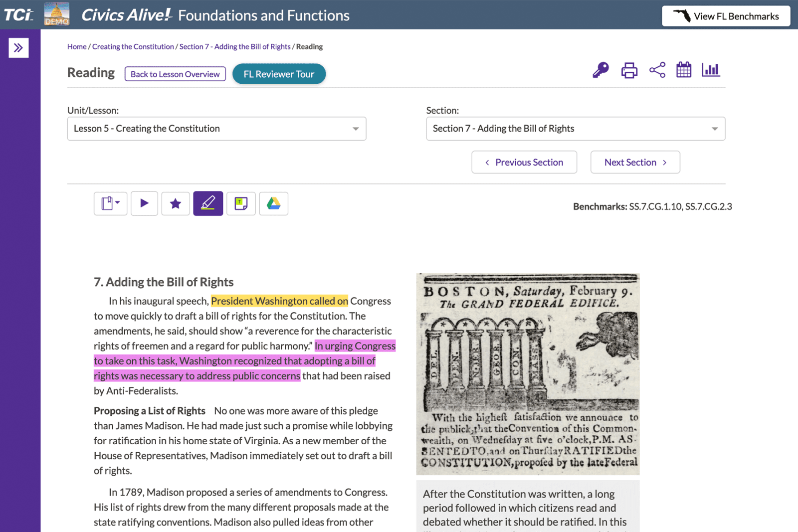Expand the collapsed left sidebar
The width and height of the screenshot is (798, 532).
[x=18, y=47]
